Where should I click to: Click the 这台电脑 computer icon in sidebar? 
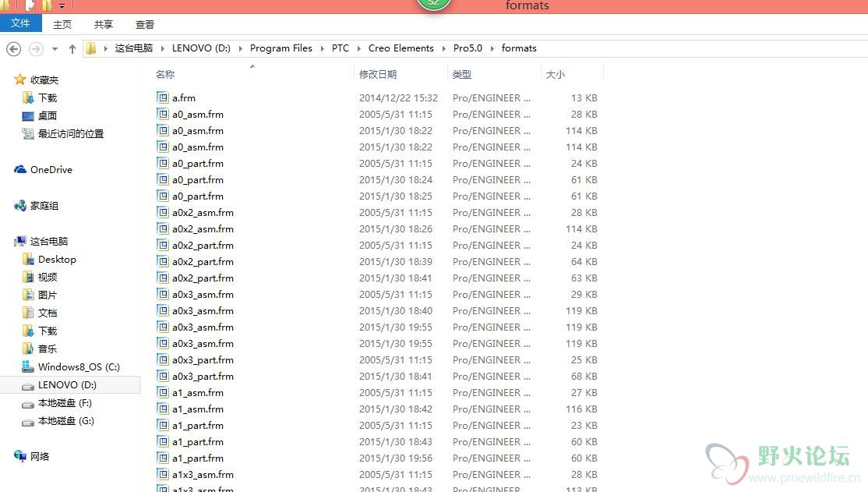tap(20, 241)
